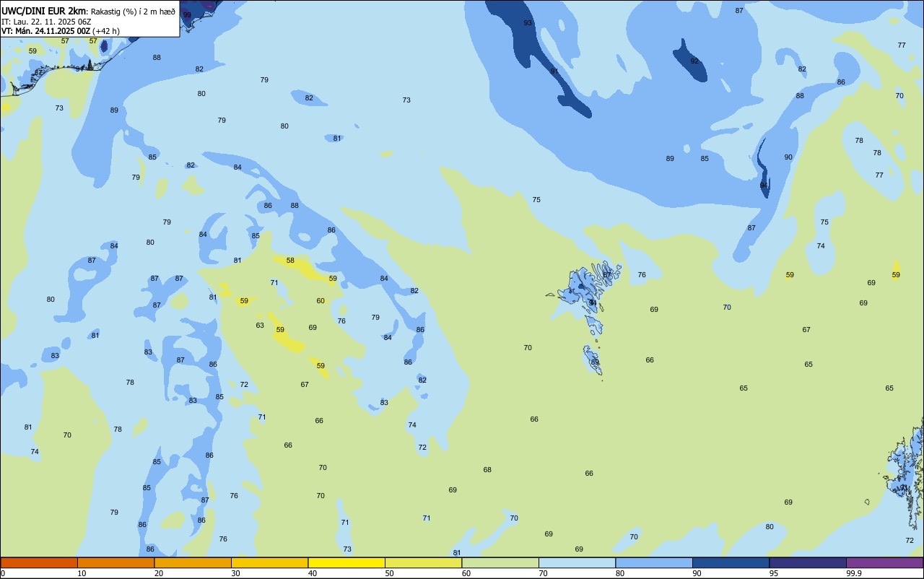The height and width of the screenshot is (579, 924).
Task: Click the 92 humidity value on the map
Action: (x=694, y=61)
